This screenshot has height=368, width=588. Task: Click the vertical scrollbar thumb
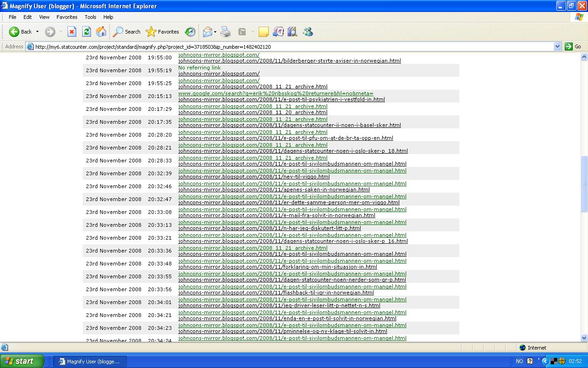584,184
